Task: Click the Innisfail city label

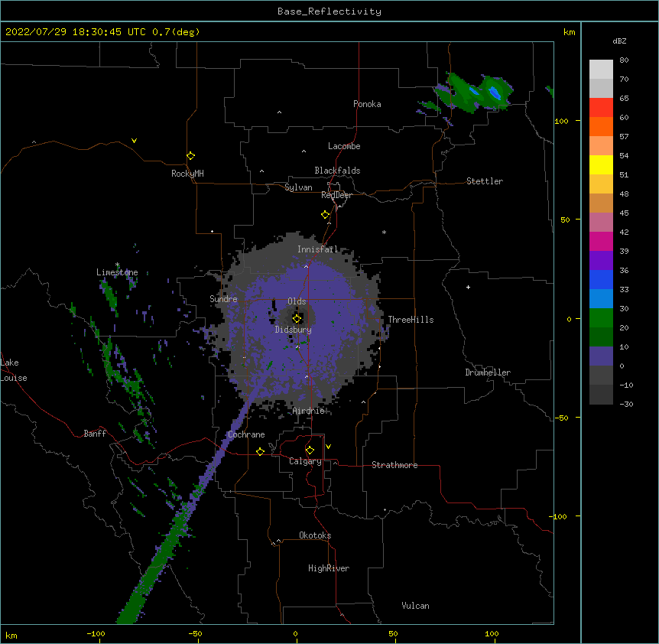Action: [x=317, y=249]
